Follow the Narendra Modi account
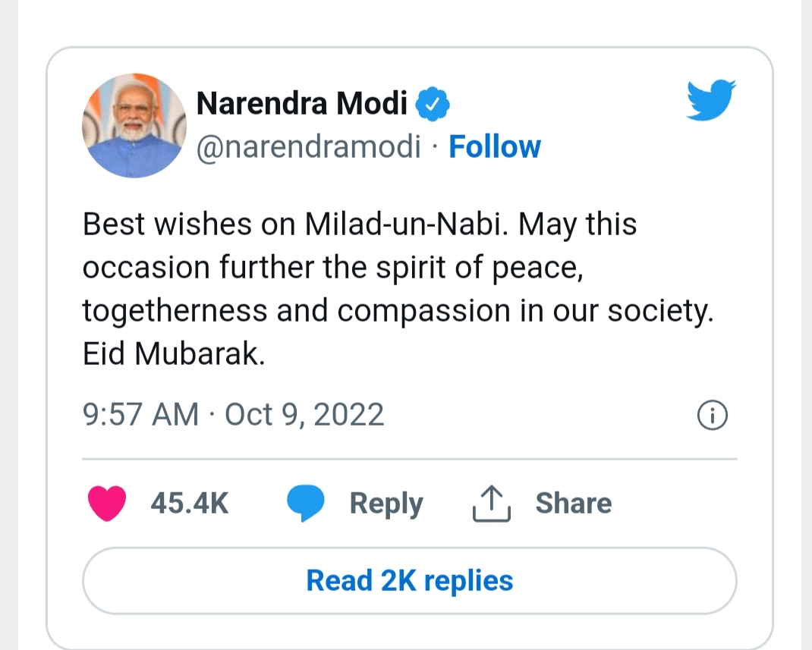The width and height of the screenshot is (812, 650). click(494, 147)
